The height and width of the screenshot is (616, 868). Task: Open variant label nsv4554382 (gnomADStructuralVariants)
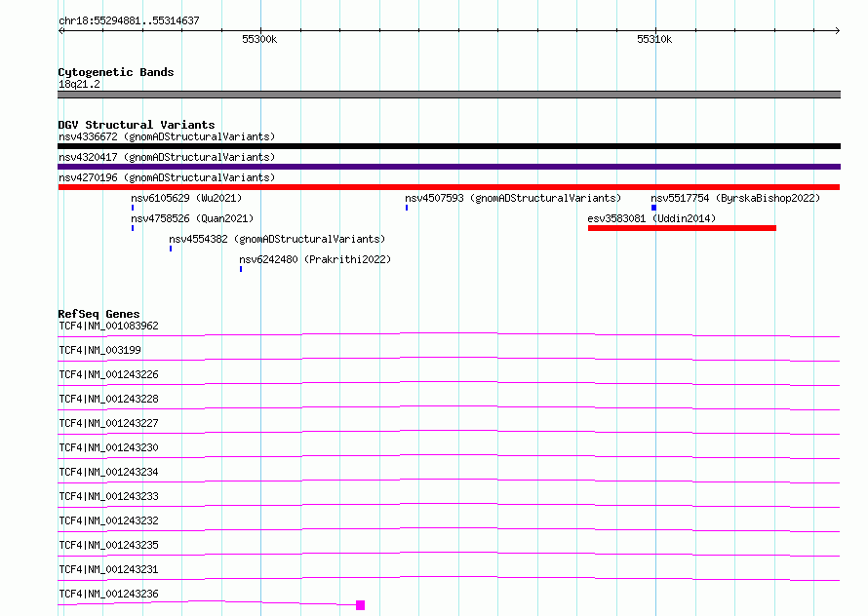pyautogui.click(x=277, y=239)
